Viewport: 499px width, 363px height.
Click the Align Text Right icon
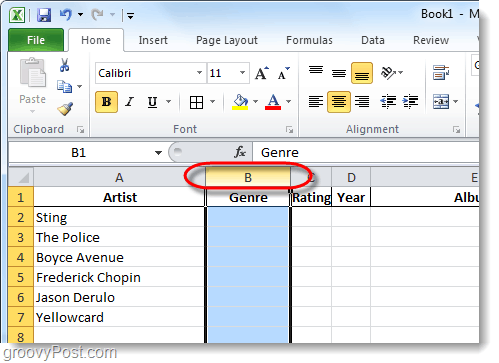[x=362, y=102]
